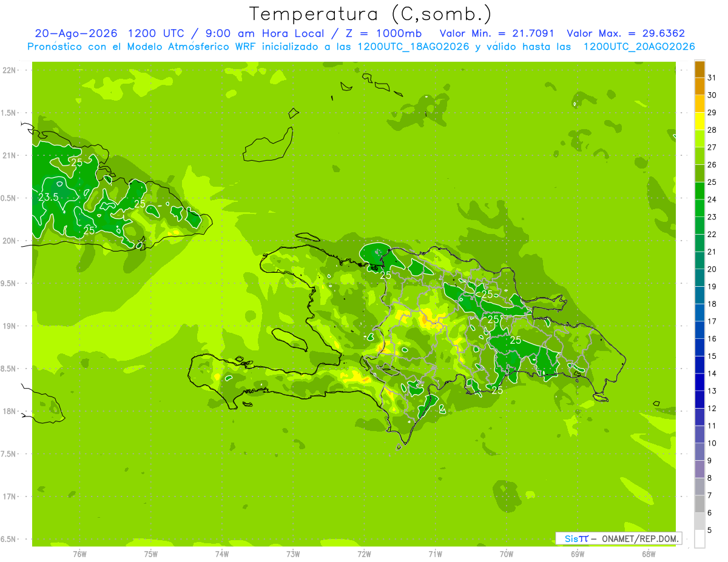Select the Valor Max. = 29.6362 value
The image size is (728, 562).
click(625, 33)
